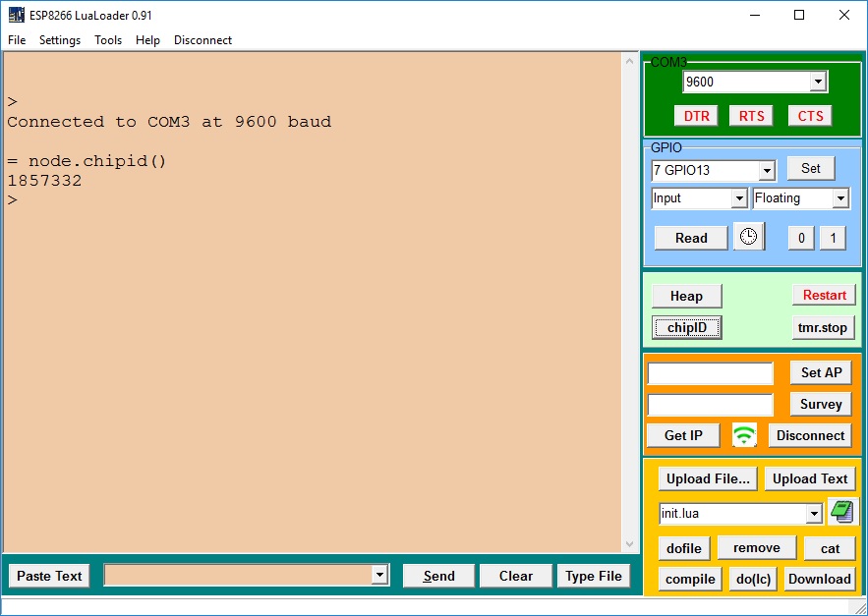Click the Heap button
The width and height of the screenshot is (868, 616).
point(686,296)
